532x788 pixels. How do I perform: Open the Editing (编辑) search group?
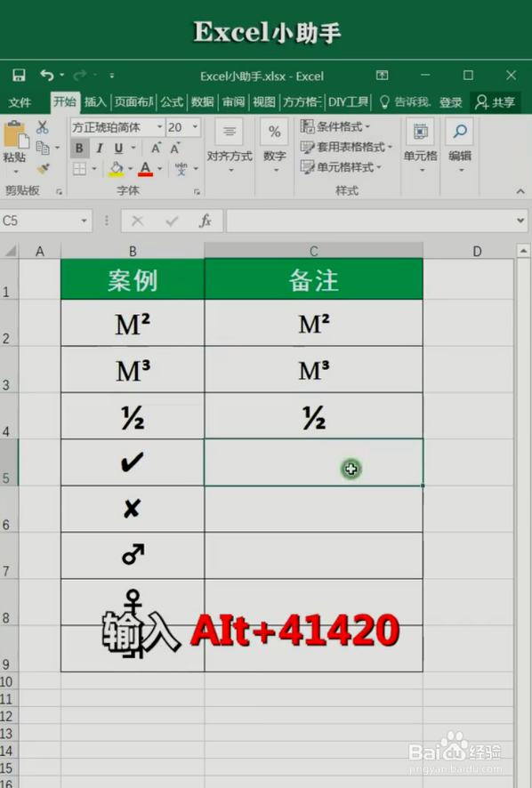pos(460,146)
